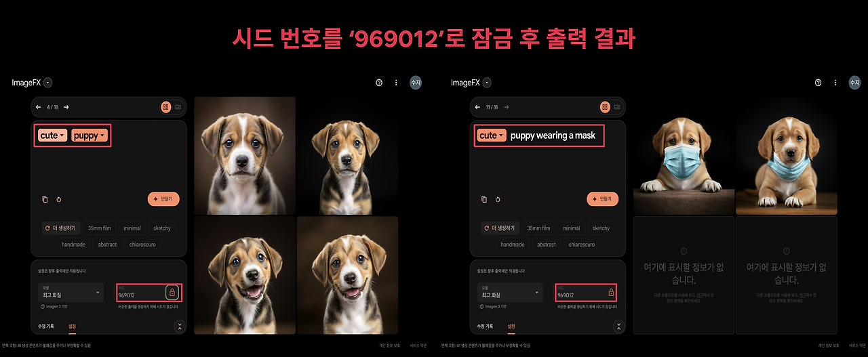
Task: Select single-image view icon beside 11 / 11 pager
Action: [617, 107]
